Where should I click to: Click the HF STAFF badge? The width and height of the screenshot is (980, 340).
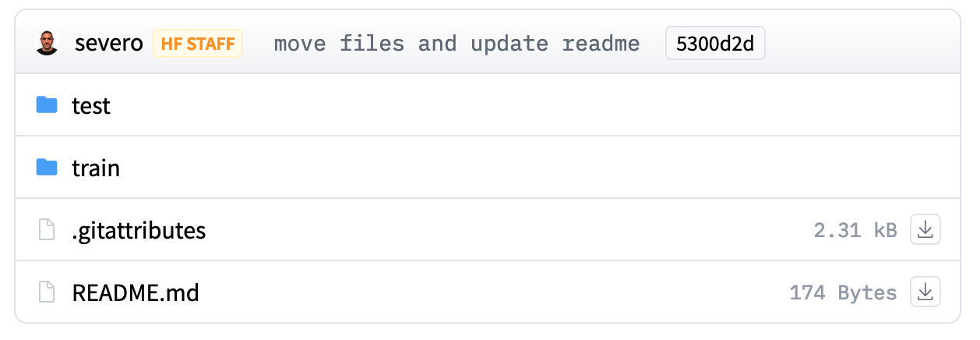(x=198, y=44)
